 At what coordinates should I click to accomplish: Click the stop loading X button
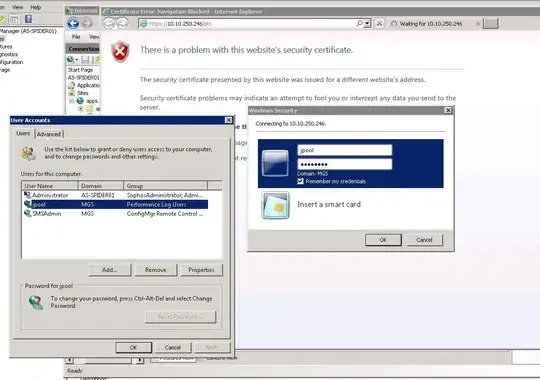379,23
